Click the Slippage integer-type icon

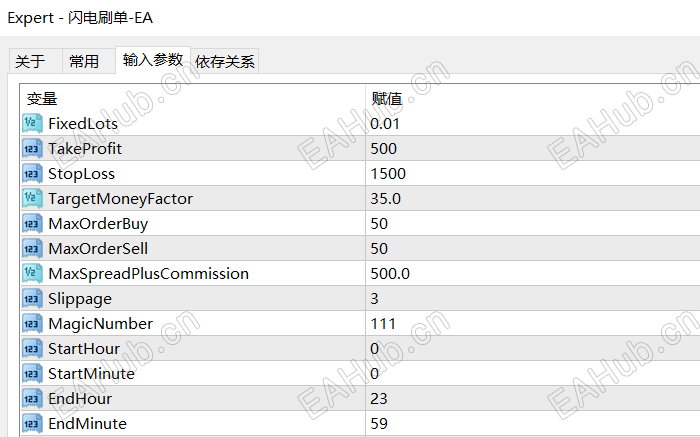coord(31,299)
